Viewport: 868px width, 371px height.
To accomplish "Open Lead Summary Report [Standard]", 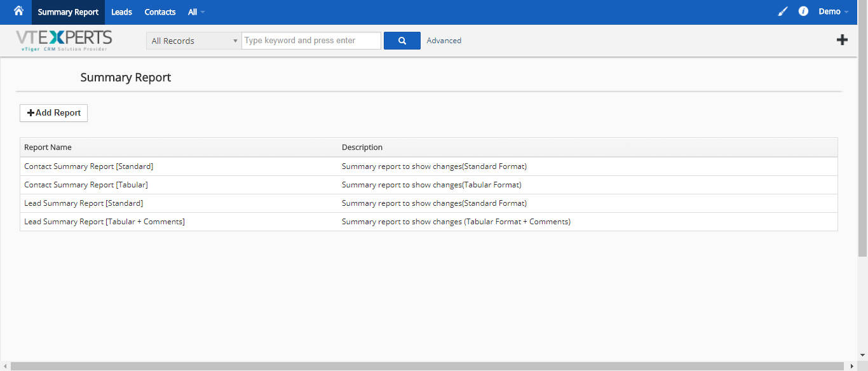I will (x=84, y=203).
